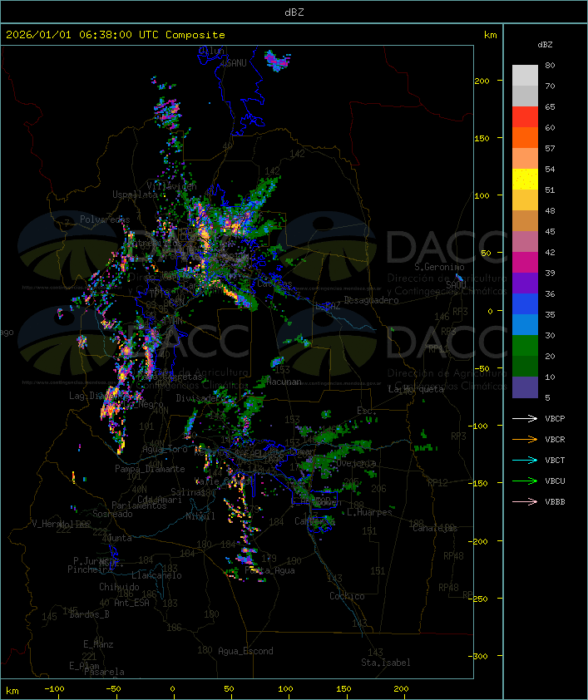Viewport: 588px width, 700px height.
Task: Click the VBCT legend label
Action: (555, 461)
